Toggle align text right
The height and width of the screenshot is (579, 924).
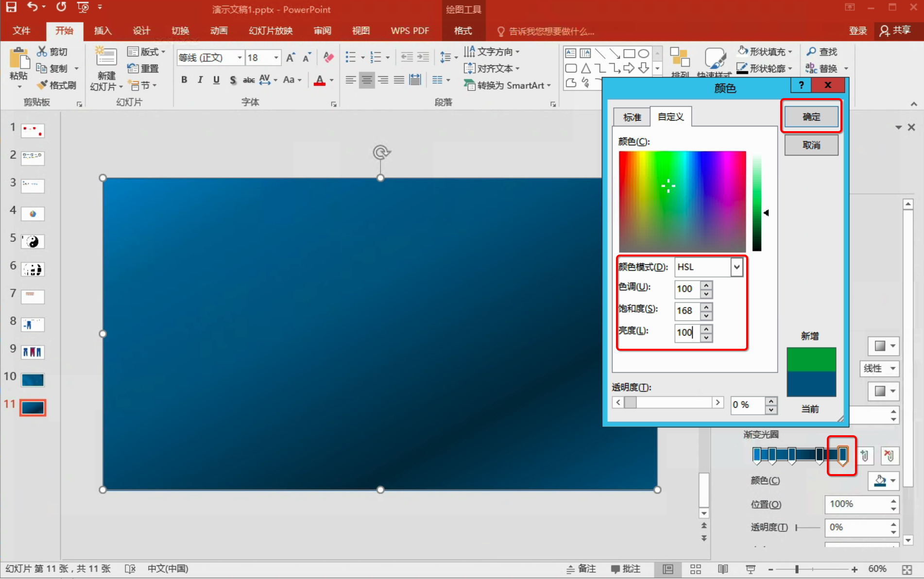point(383,80)
